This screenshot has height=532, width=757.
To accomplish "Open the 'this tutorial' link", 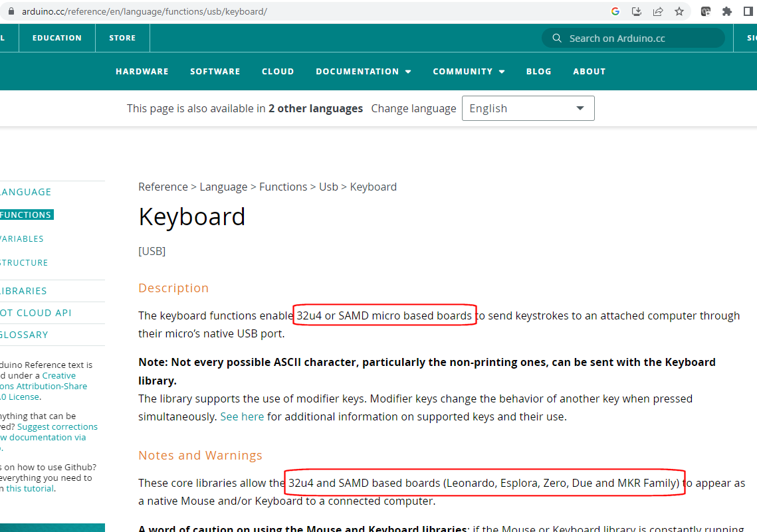I will [x=30, y=489].
